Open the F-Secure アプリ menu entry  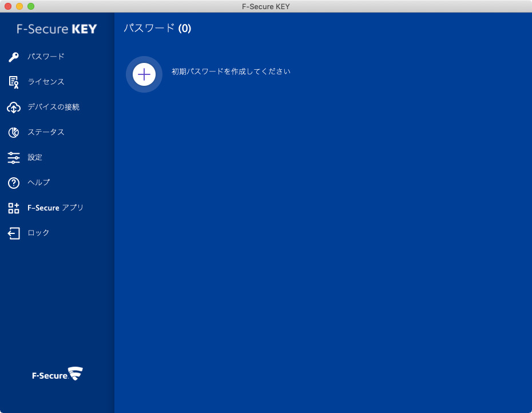[55, 208]
